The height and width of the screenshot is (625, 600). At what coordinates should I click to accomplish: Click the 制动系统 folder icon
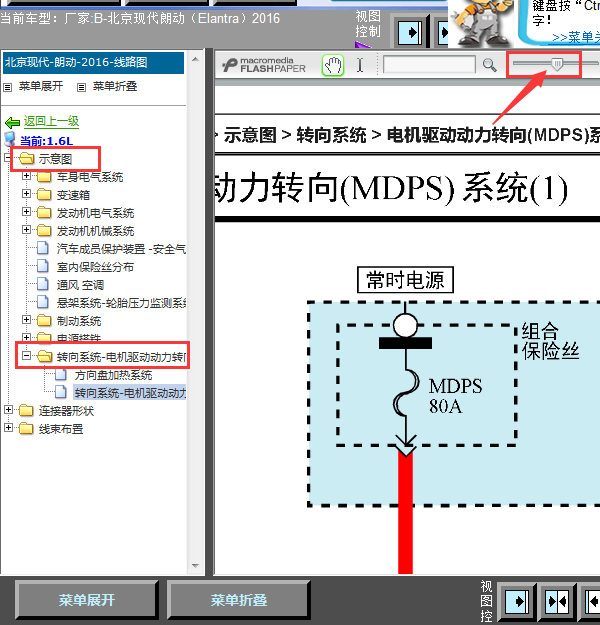coord(44,320)
